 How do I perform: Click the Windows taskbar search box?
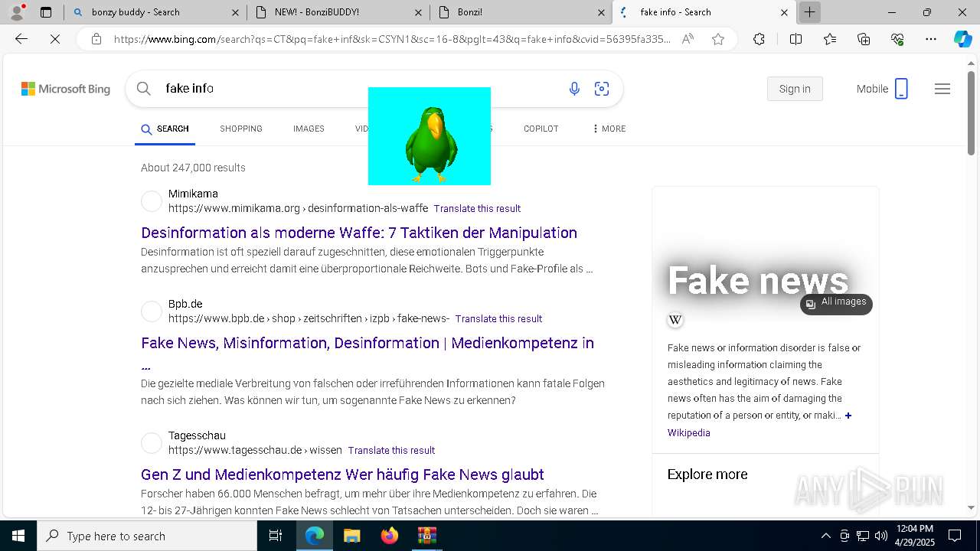[147, 536]
